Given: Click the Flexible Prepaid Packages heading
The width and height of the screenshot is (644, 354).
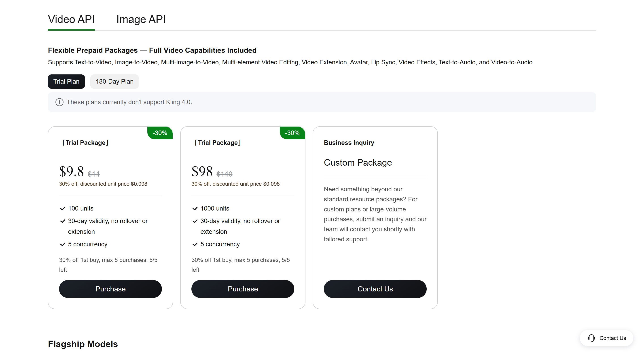Looking at the screenshot, I should (x=152, y=50).
